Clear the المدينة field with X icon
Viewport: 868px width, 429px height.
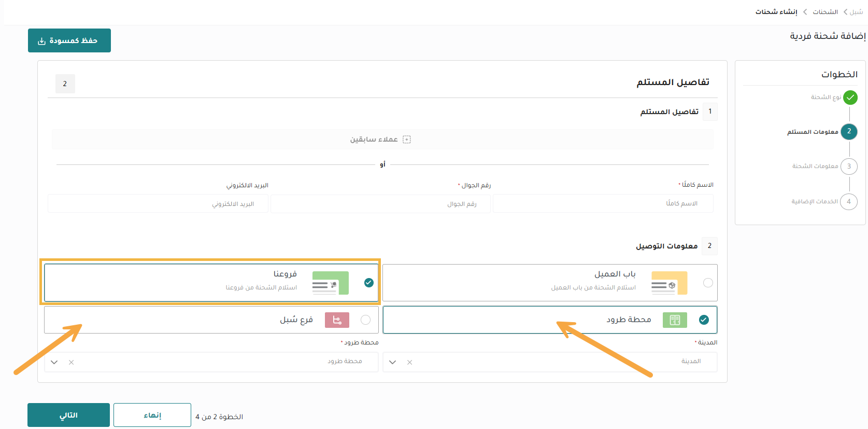pos(409,362)
